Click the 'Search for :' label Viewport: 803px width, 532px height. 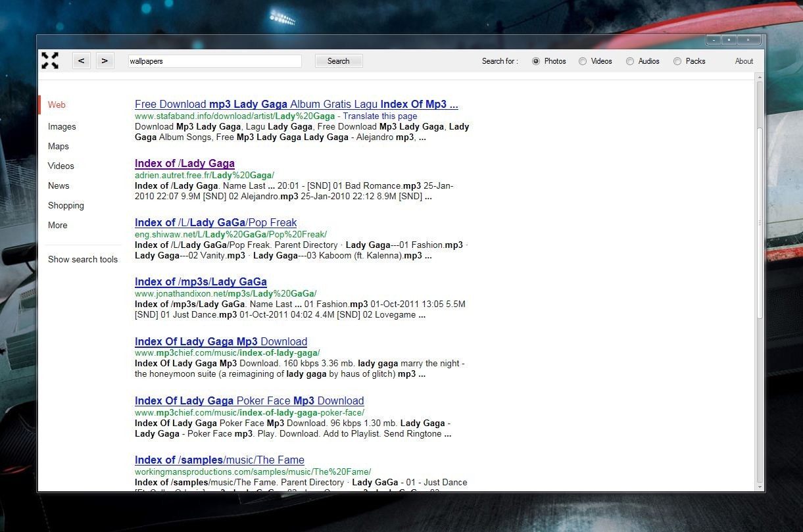tap(500, 61)
